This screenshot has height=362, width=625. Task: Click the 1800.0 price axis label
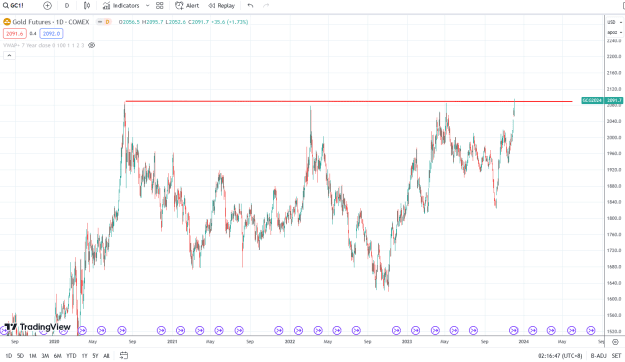tap(614, 218)
